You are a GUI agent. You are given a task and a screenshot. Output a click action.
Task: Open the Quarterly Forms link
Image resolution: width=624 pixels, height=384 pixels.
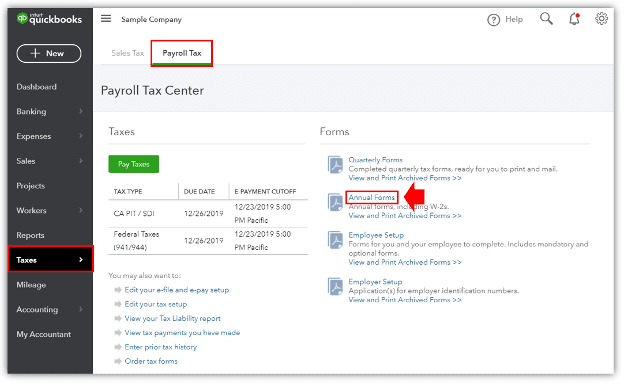[376, 160]
